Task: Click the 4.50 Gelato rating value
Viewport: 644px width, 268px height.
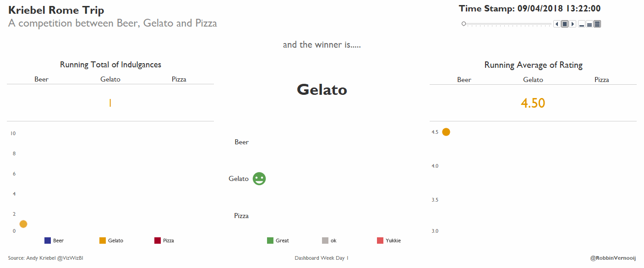Action: pyautogui.click(x=533, y=103)
